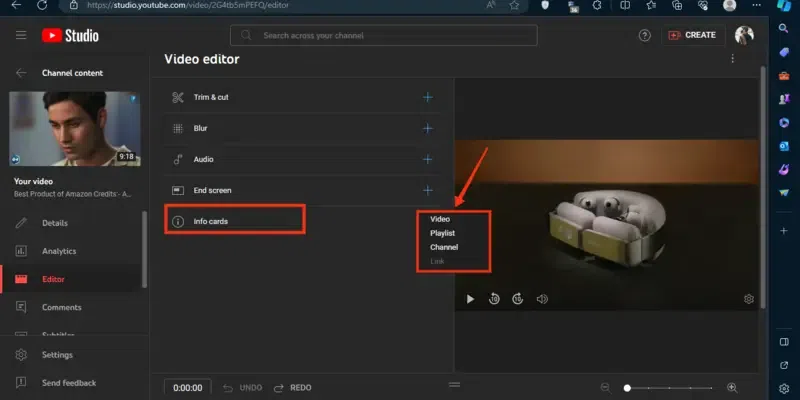Zoom in the timeline
The width and height of the screenshot is (800, 400).
(x=732, y=388)
